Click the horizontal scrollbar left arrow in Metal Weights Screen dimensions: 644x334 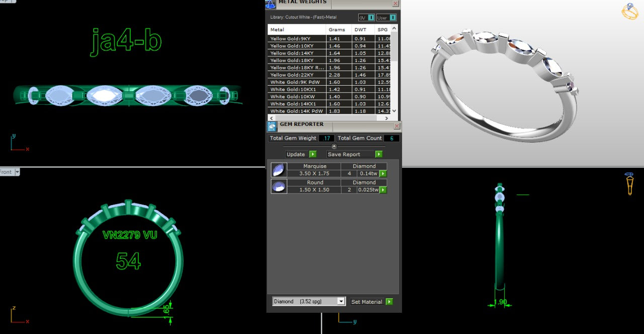(x=271, y=118)
